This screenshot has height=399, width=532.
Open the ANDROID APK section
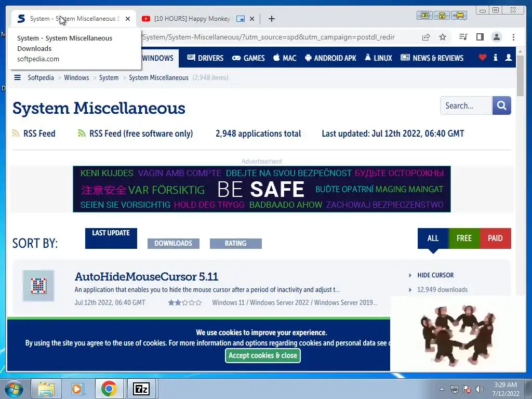[x=330, y=58]
